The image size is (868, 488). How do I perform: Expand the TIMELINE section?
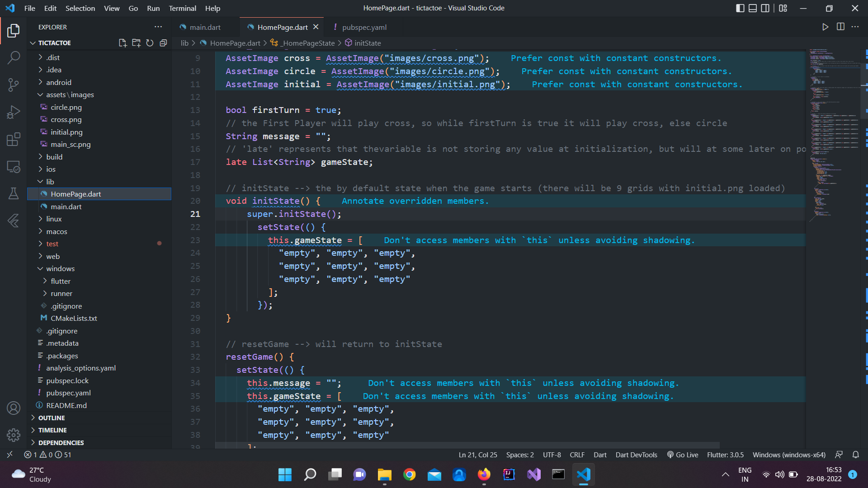point(52,430)
